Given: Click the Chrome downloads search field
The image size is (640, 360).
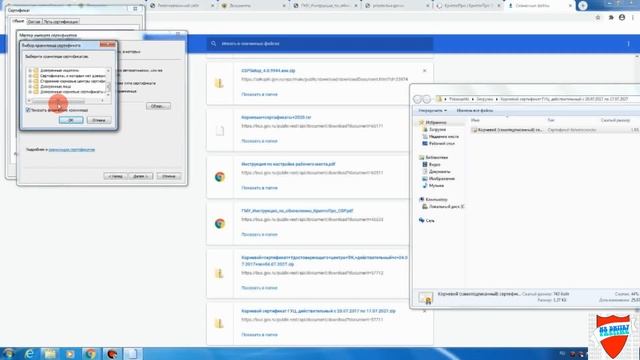Looking at the screenshot, I should [x=320, y=44].
